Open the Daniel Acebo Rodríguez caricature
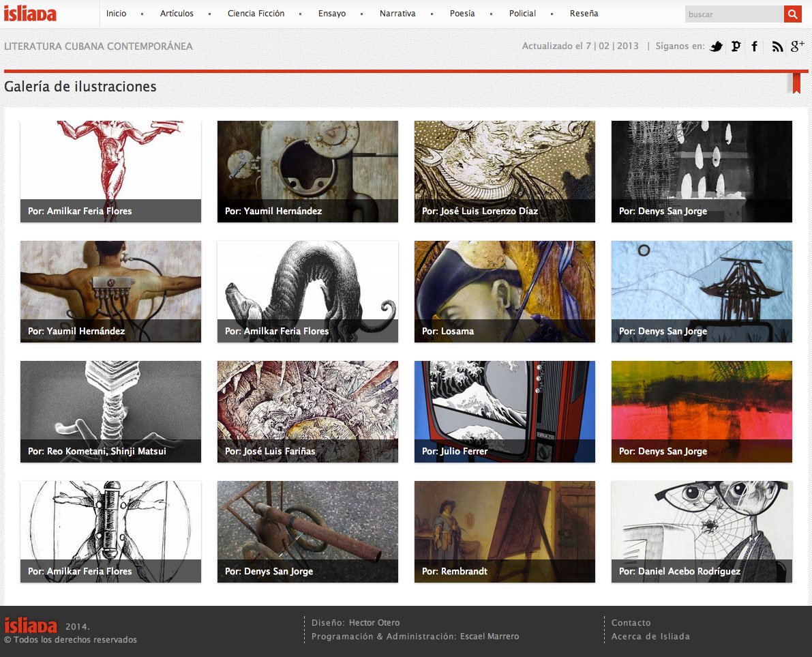Screen dimensions: 812x657 702,532
